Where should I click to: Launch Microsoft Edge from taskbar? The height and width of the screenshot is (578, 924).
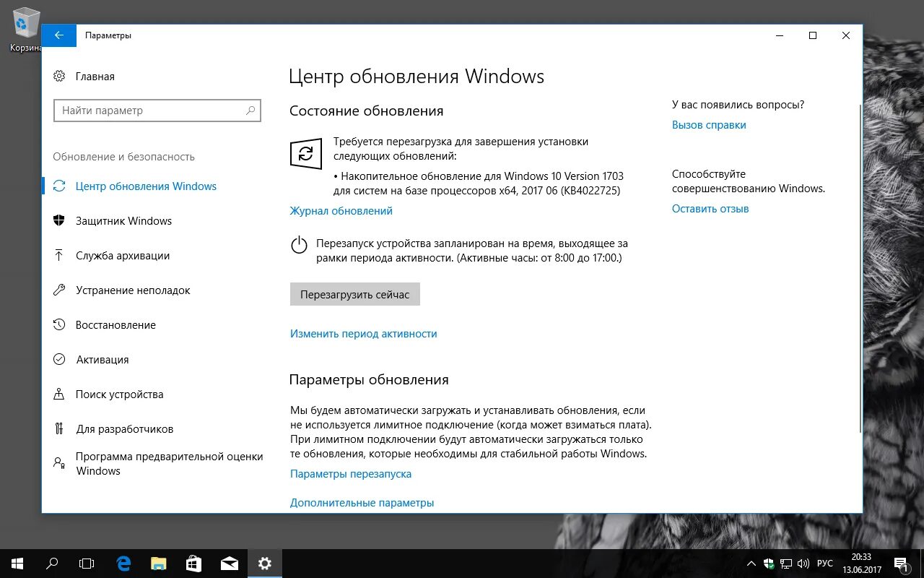(123, 564)
